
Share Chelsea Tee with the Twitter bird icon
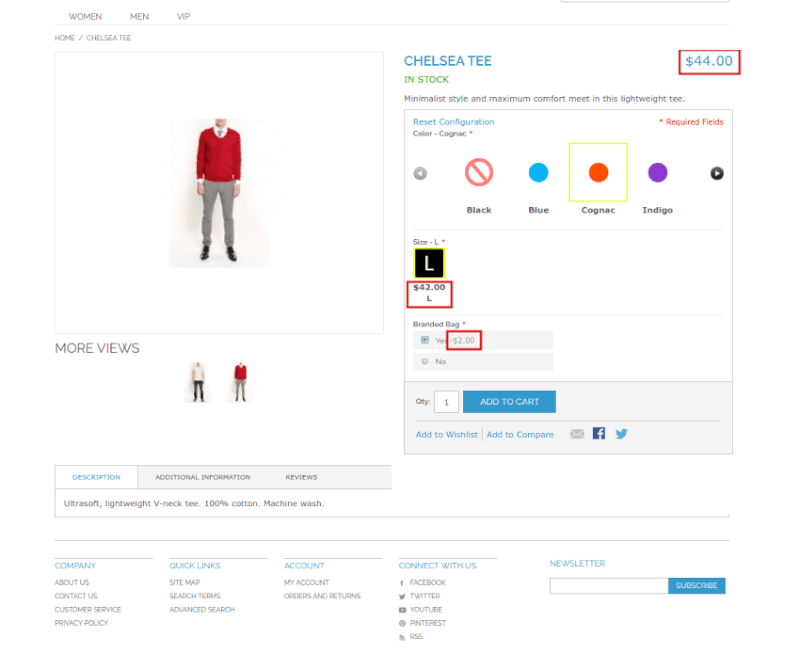coord(620,434)
